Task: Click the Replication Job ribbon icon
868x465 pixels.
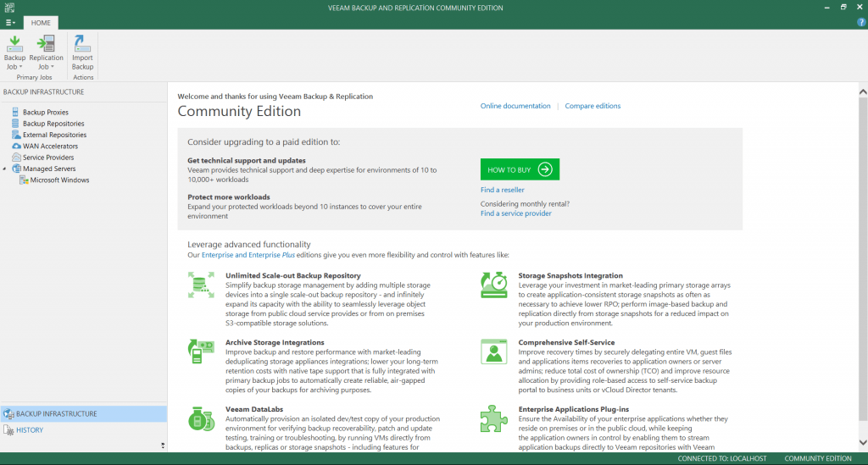Action: tap(46, 45)
